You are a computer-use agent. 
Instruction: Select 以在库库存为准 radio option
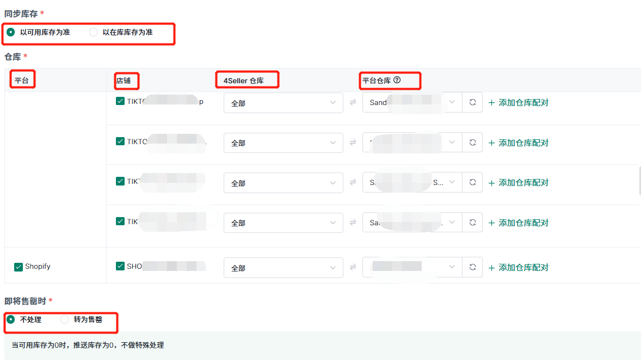coord(94,32)
